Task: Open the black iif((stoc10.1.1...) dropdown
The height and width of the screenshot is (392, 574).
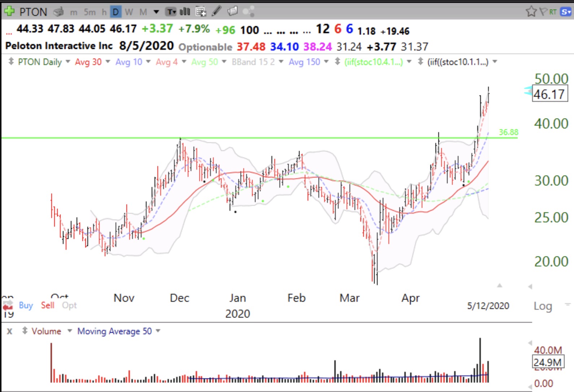Action: 495,62
